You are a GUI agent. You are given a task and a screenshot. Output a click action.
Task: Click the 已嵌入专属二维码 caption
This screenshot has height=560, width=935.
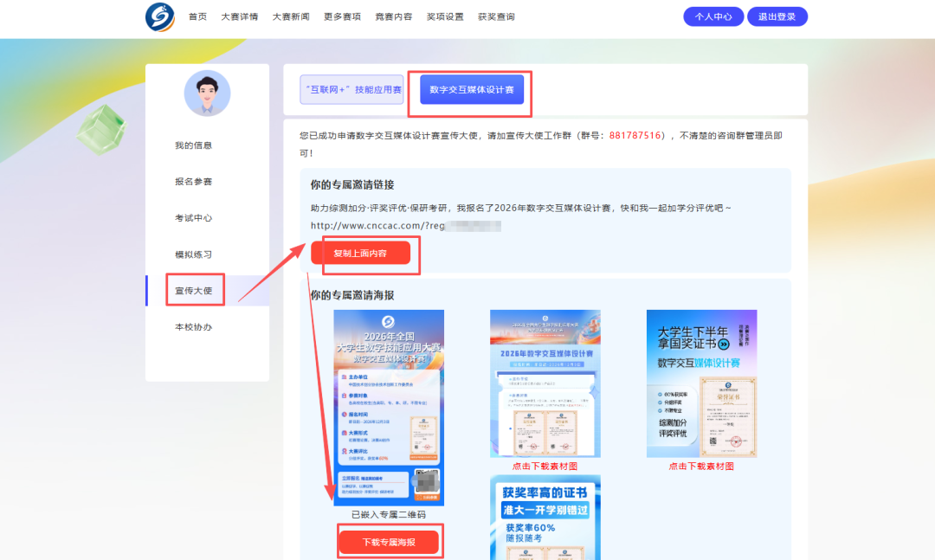(389, 515)
